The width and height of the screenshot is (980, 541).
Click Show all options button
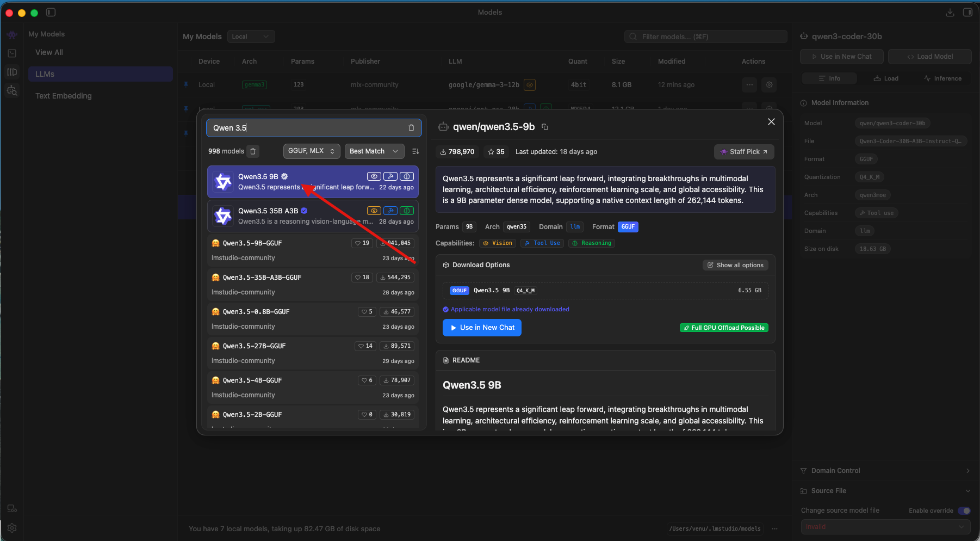(x=735, y=265)
